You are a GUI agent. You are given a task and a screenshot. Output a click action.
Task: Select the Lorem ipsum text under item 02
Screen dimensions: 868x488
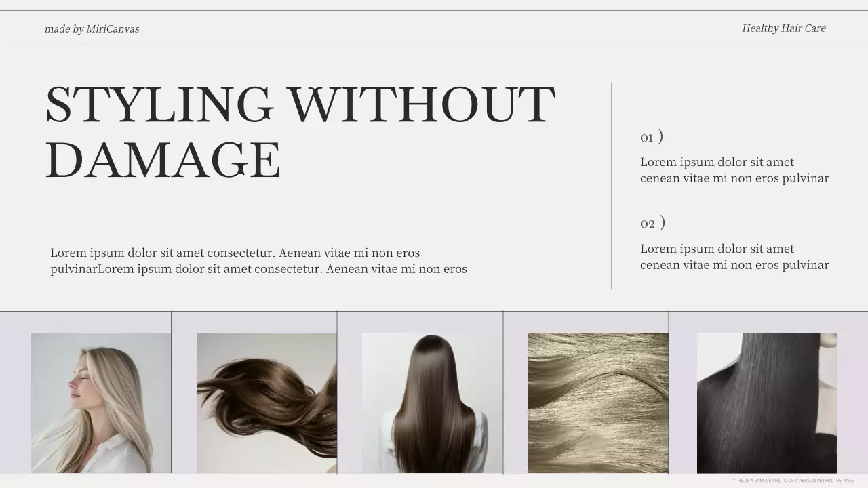coord(734,257)
